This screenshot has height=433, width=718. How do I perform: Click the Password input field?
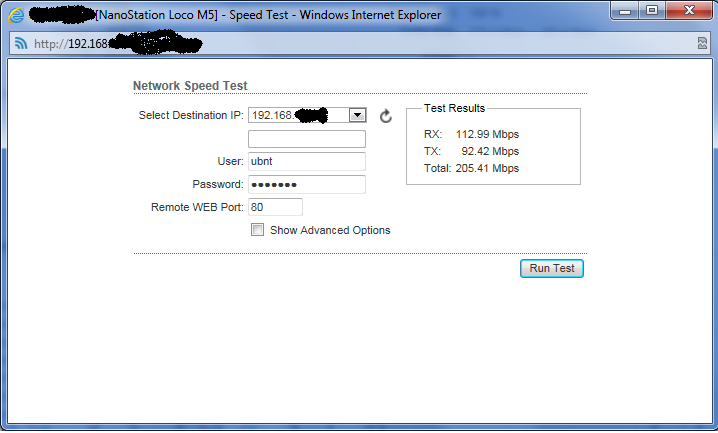tap(307, 184)
